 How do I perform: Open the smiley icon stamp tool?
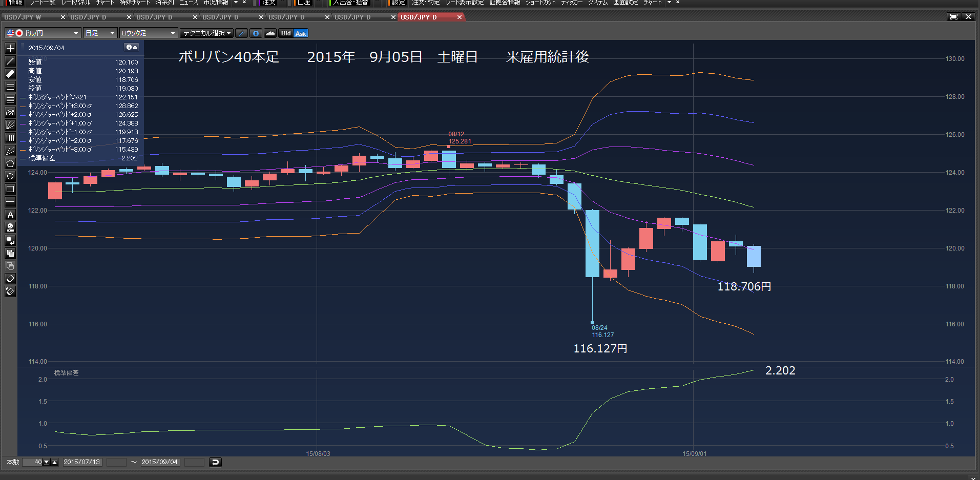[10, 227]
